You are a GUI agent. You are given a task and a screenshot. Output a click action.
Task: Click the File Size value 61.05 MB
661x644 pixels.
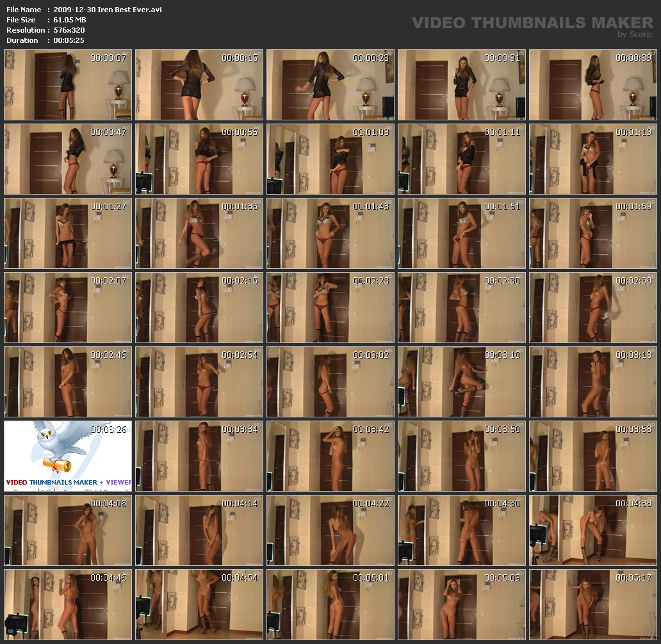70,20
